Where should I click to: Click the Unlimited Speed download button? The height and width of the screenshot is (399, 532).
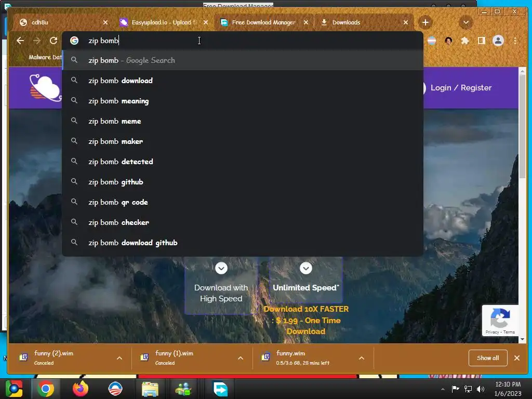coord(305,280)
